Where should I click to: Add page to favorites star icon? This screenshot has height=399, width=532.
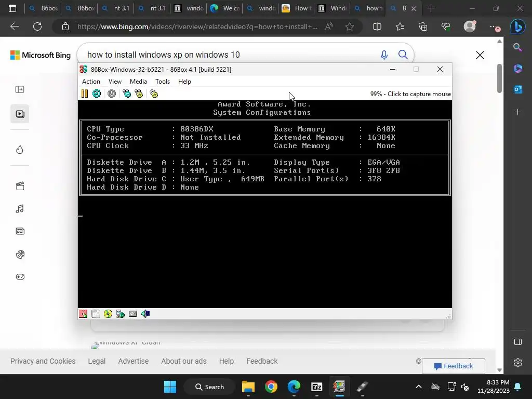pos(350,26)
